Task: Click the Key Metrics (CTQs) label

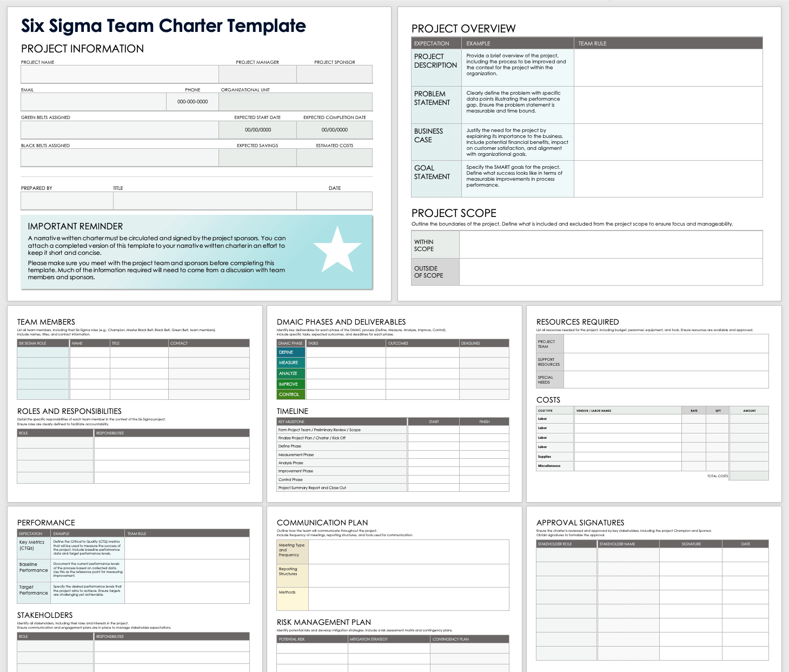Action: coord(32,545)
